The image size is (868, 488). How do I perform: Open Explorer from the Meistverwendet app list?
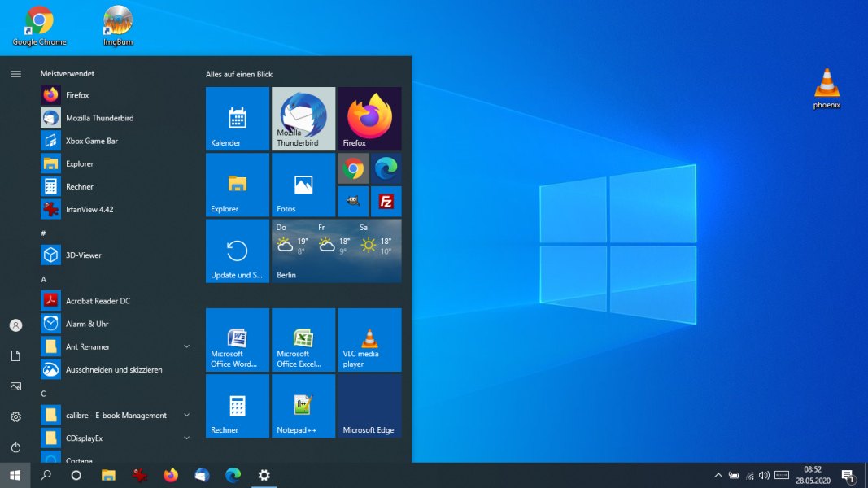pyautogui.click(x=116, y=163)
